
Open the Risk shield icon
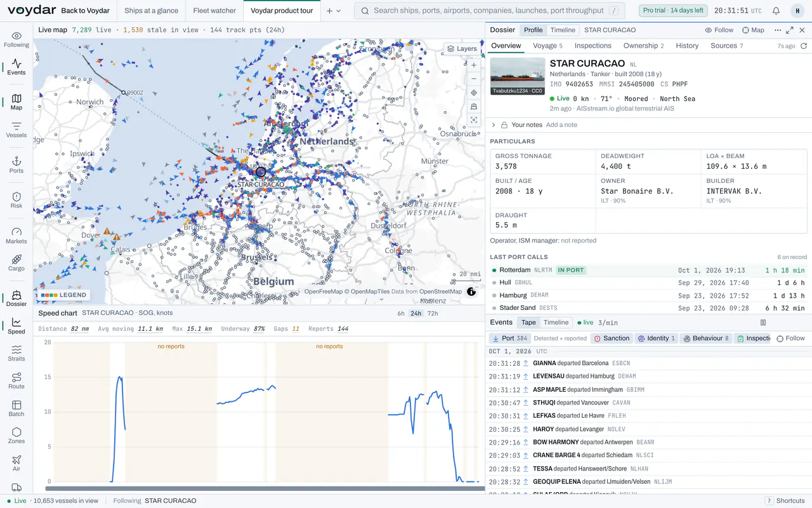tap(16, 200)
